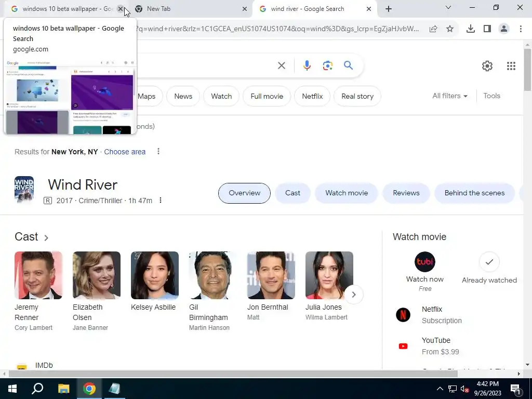Open Google Lens image search icon
Image resolution: width=532 pixels, height=399 pixels.
tap(327, 65)
